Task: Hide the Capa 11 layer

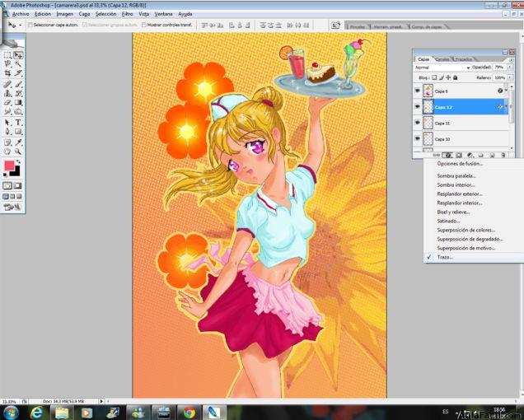Action: tap(418, 123)
